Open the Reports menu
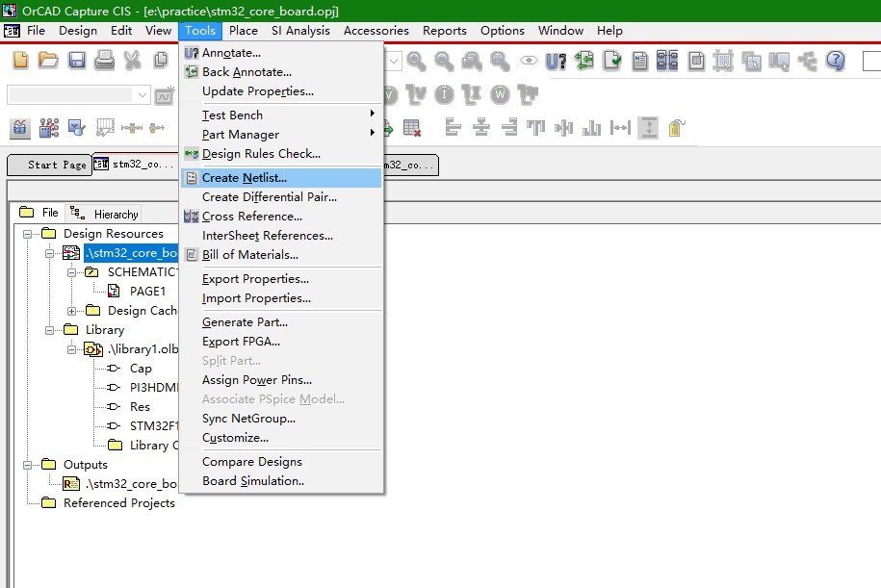 pyautogui.click(x=445, y=31)
